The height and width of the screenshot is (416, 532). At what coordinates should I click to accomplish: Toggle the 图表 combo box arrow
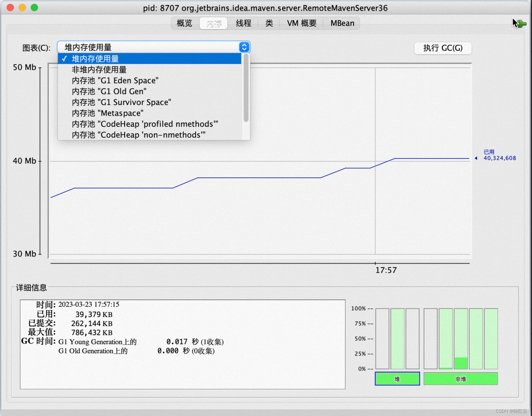point(244,47)
